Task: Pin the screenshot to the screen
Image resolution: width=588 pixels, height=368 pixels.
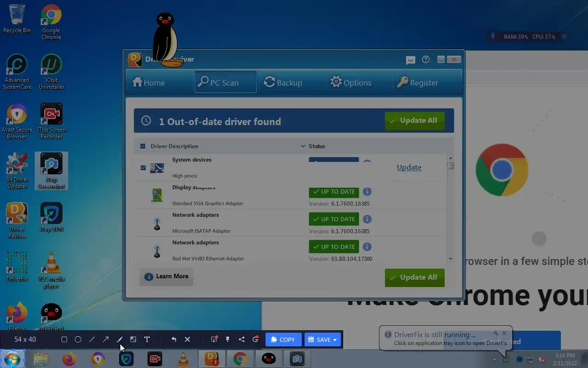Action: coord(227,339)
